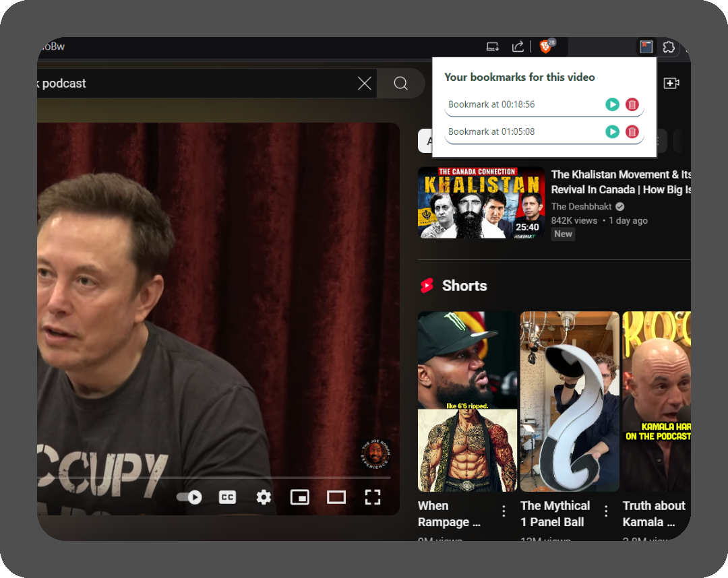The width and height of the screenshot is (728, 578).
Task: Play bookmark at 00:18:56
Action: (612, 104)
